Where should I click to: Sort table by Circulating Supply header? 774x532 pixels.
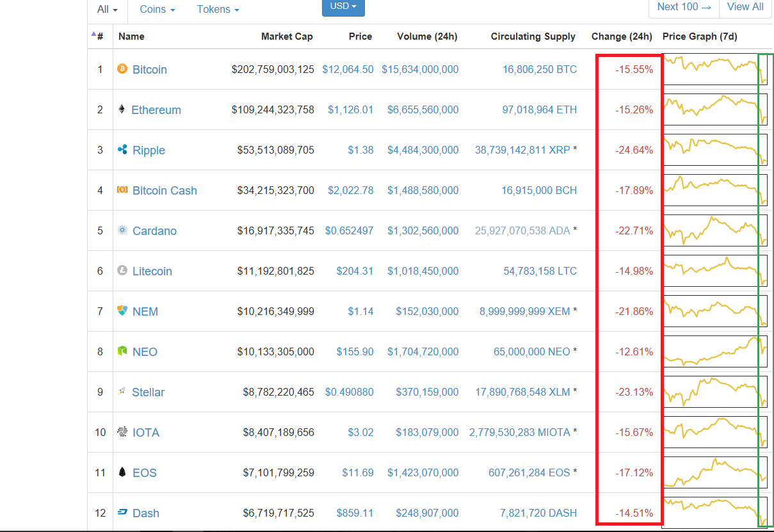tap(533, 36)
